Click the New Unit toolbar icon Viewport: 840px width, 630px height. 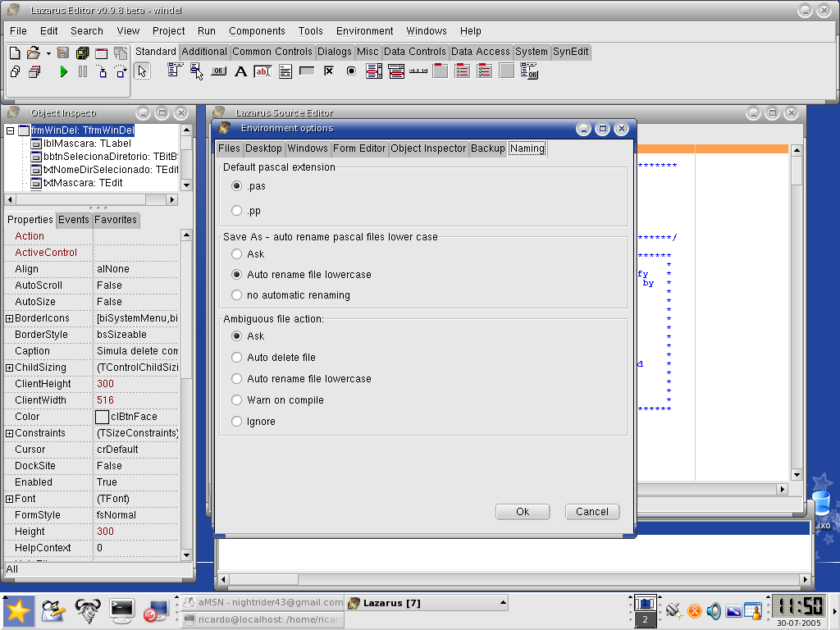15,52
